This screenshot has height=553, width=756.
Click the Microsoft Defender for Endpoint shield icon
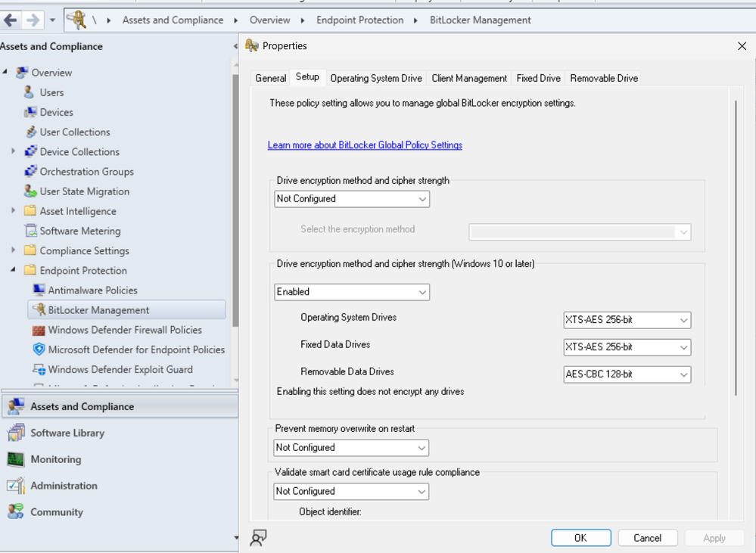pyautogui.click(x=39, y=349)
